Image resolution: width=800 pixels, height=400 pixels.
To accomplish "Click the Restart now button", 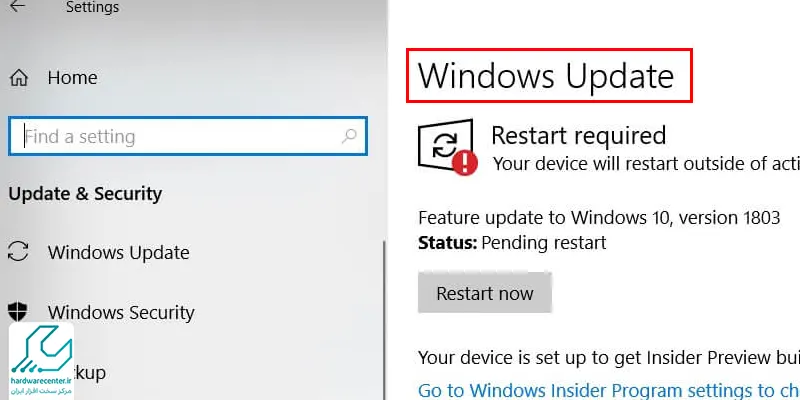I will point(485,293).
